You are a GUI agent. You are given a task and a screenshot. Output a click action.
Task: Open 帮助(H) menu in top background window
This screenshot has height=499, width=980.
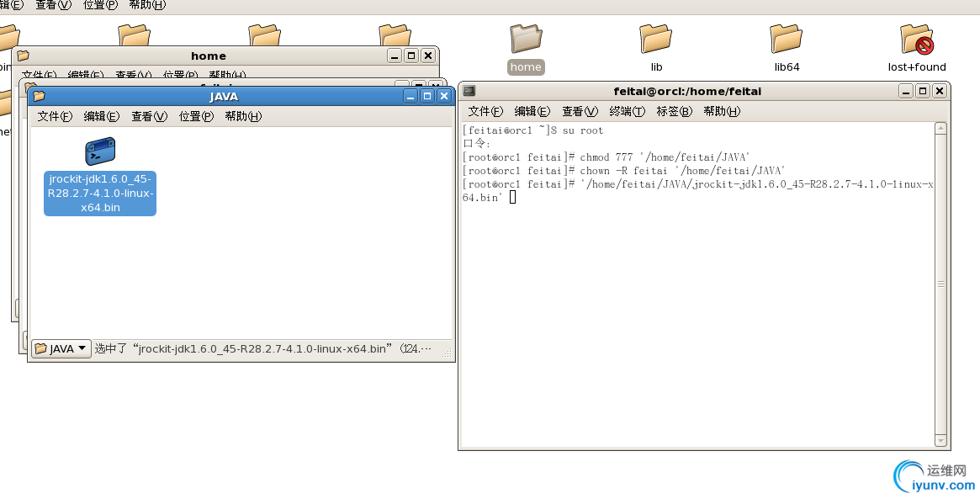[147, 5]
